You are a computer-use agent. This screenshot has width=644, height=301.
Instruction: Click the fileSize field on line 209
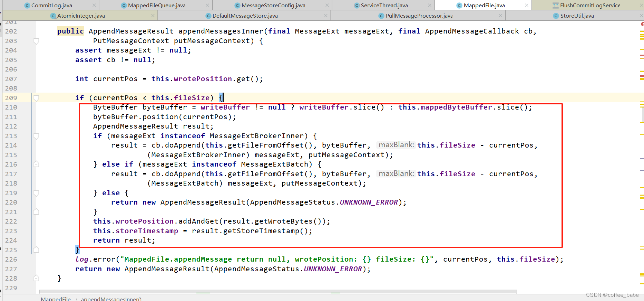(192, 98)
